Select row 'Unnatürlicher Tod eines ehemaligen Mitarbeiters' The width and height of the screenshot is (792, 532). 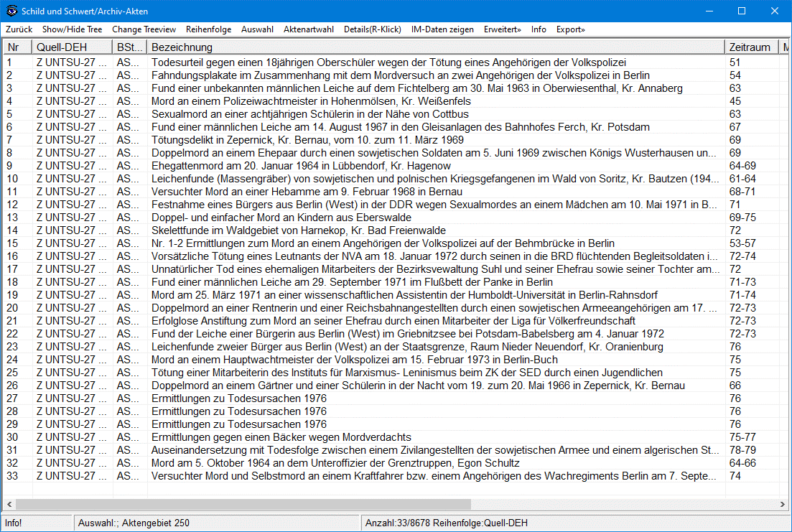(395, 269)
